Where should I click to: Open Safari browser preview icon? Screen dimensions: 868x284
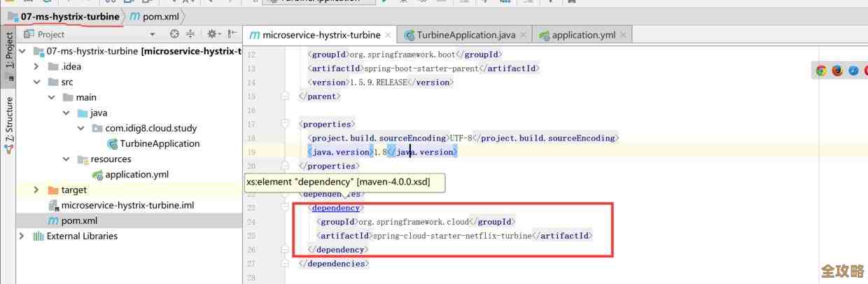(x=853, y=71)
